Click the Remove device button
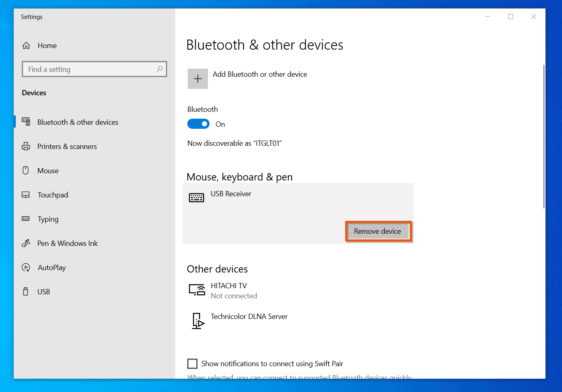 click(378, 231)
